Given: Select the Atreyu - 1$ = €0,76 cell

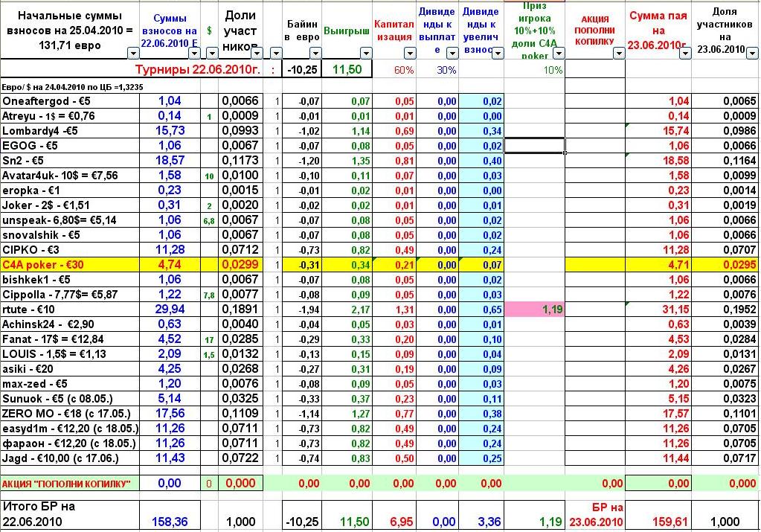Looking at the screenshot, I should tap(70, 116).
